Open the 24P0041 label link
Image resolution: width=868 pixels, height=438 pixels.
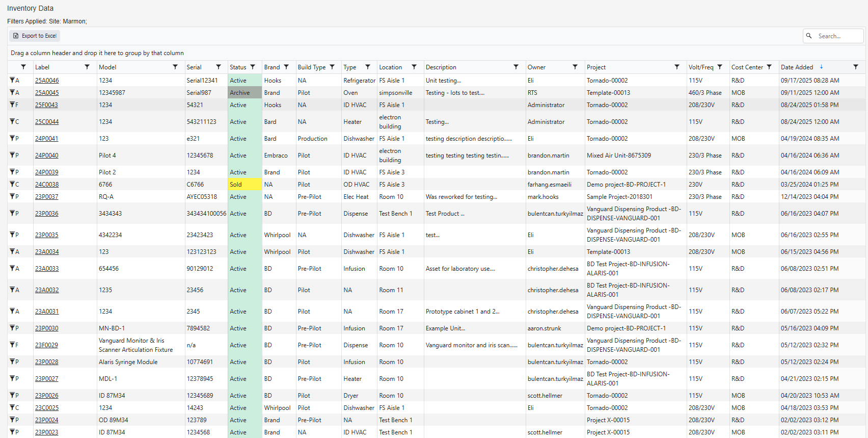point(46,139)
